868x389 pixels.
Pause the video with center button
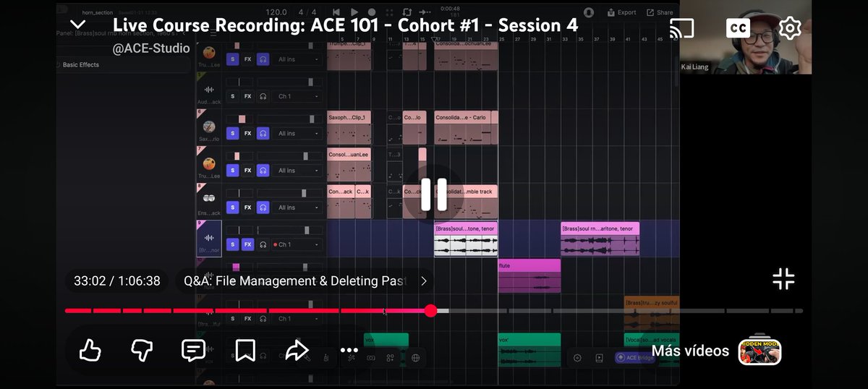(433, 194)
